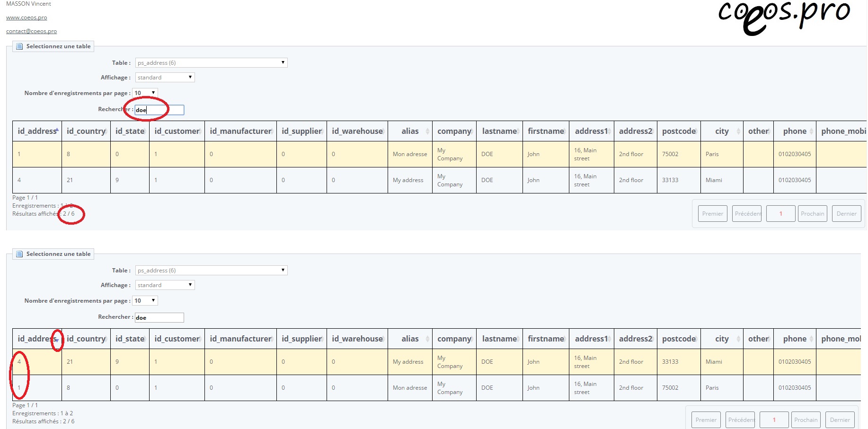This screenshot has width=868, height=429.
Task: Click sort arrows on upper table's alias column
Action: click(x=427, y=131)
